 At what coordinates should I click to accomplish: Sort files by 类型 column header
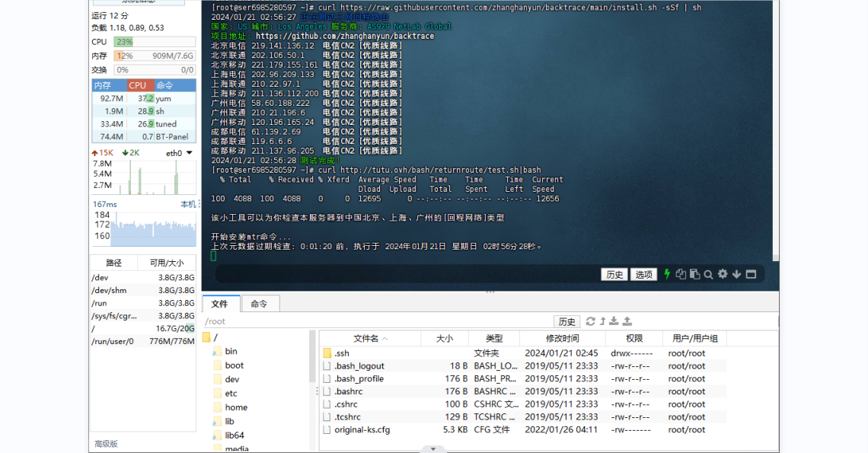(x=494, y=338)
